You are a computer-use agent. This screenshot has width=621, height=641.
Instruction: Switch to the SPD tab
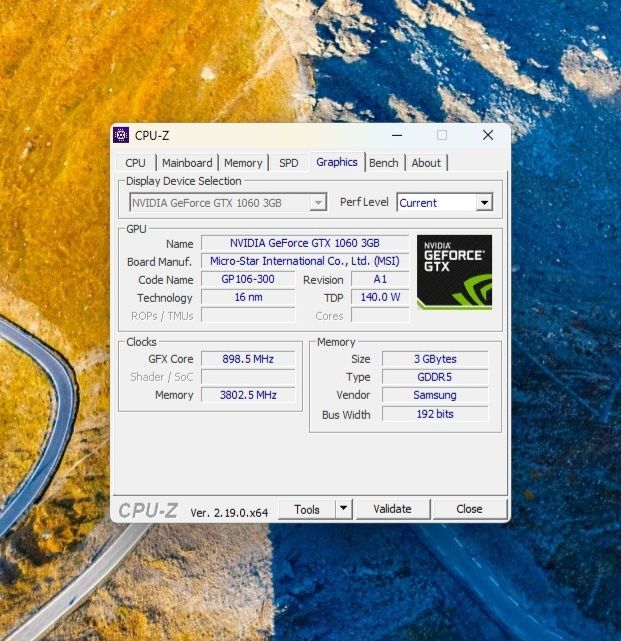point(289,163)
